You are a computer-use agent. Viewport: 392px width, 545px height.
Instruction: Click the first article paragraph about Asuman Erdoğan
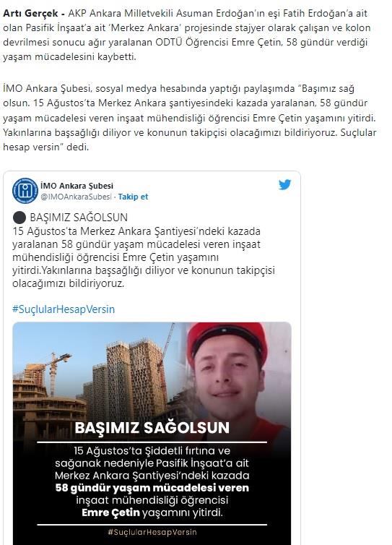coord(187,35)
